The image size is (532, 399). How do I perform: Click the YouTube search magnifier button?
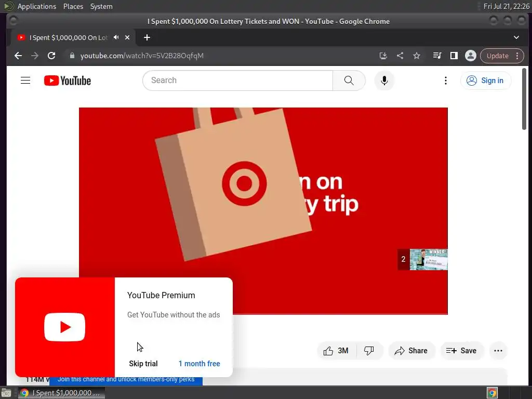349,81
